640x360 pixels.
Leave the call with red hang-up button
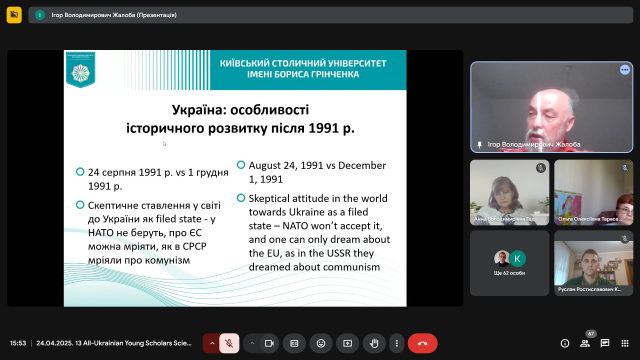pyautogui.click(x=422, y=343)
